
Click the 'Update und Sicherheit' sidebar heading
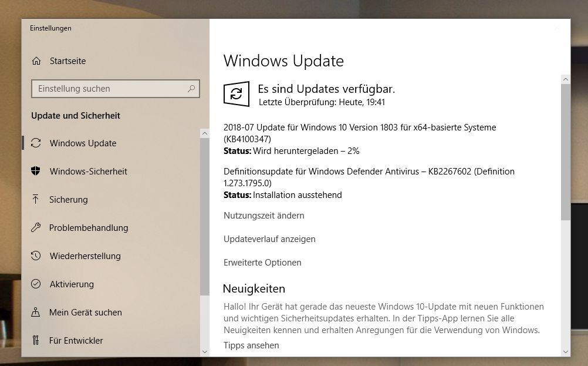[76, 116]
